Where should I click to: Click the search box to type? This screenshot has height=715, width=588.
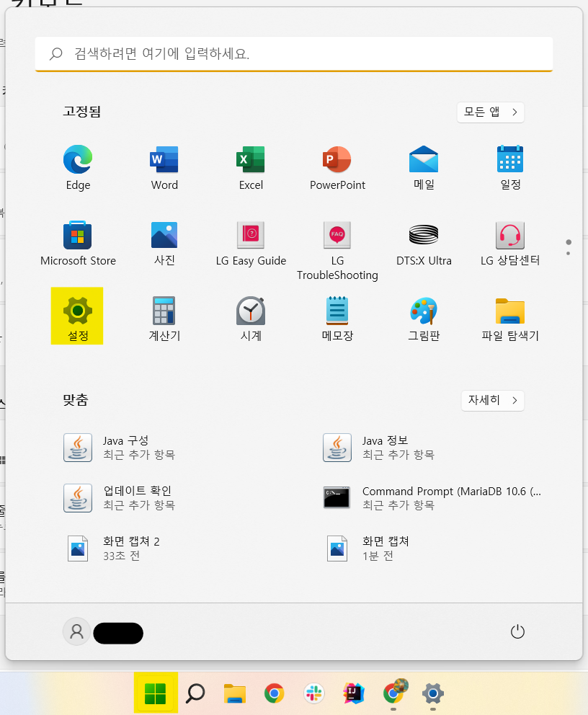tap(294, 54)
